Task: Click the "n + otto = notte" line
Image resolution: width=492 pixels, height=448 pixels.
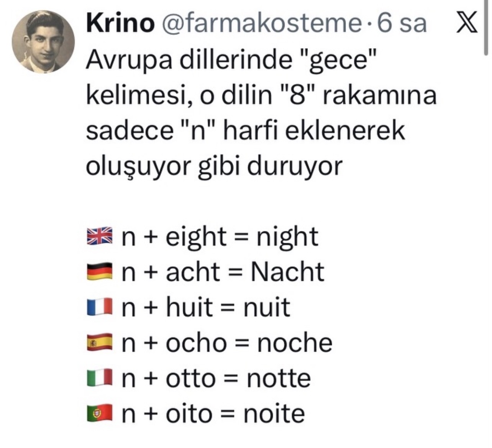Action: (x=216, y=378)
